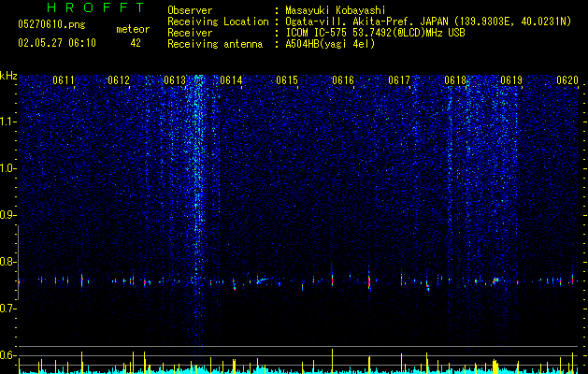
Task: Click the 0615 time marker
Action: 287,80
